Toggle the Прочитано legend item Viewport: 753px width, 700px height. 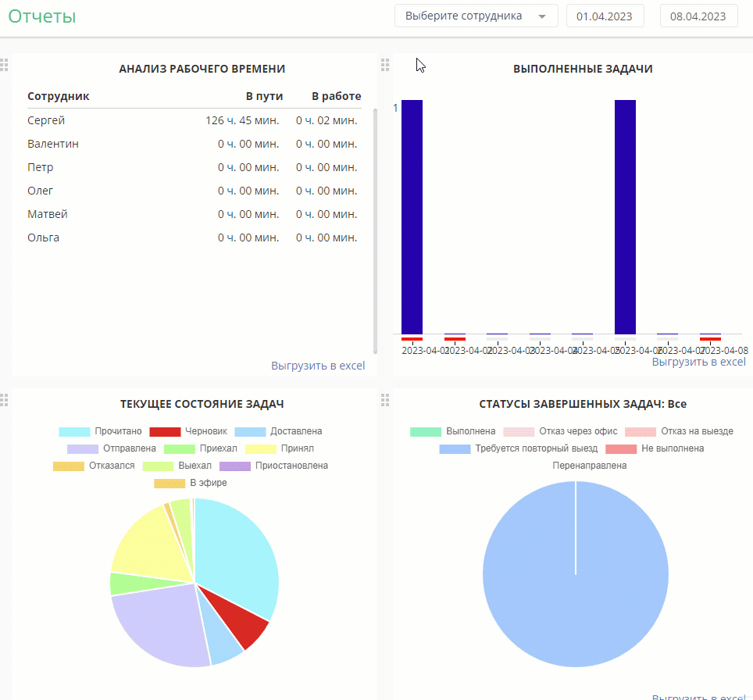click(100, 431)
